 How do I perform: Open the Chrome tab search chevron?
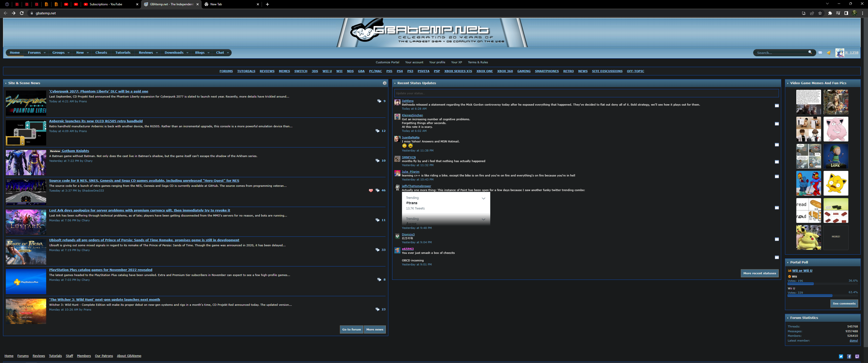(x=827, y=4)
